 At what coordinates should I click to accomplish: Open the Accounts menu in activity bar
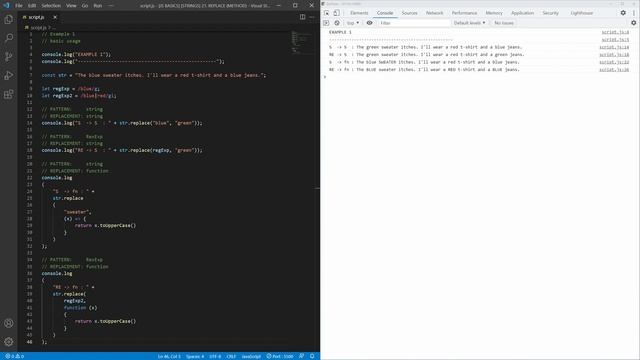pos(9,323)
